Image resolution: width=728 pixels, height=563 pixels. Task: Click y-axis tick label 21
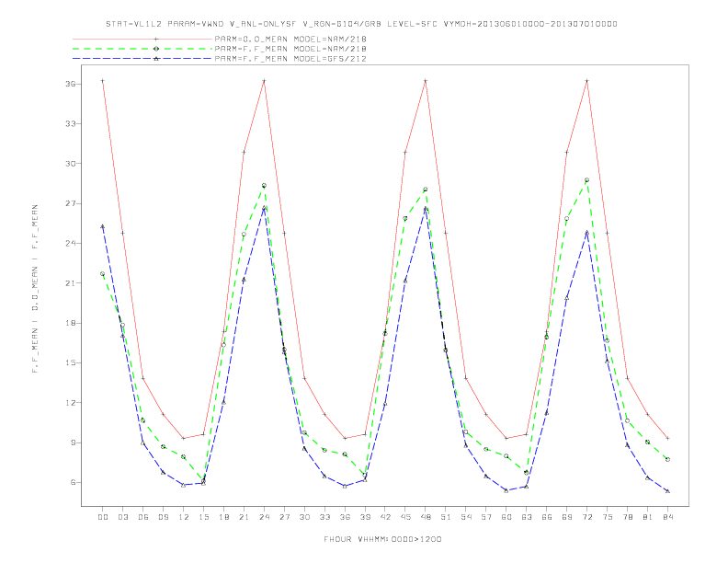[71, 283]
